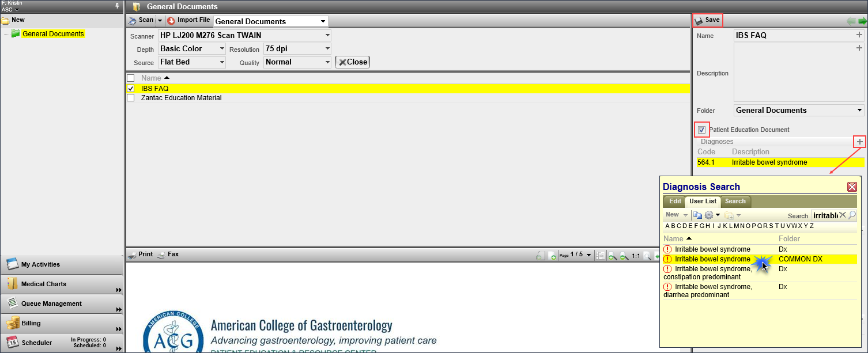This screenshot has height=353, width=868.
Task: Select Irritable bowel syndrome in COMMON DX folder
Action: pos(760,259)
